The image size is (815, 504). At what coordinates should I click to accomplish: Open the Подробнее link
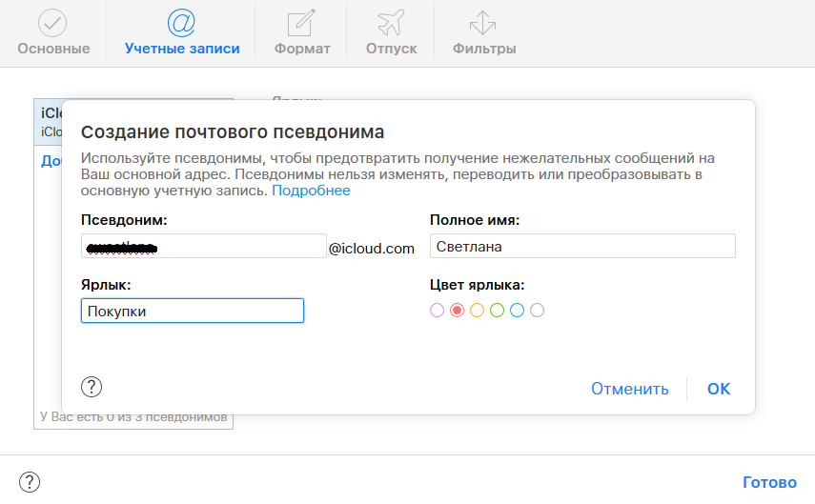(x=311, y=191)
